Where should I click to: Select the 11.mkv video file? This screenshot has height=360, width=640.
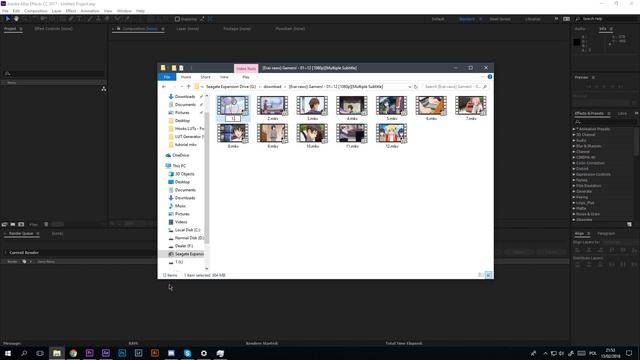point(352,136)
